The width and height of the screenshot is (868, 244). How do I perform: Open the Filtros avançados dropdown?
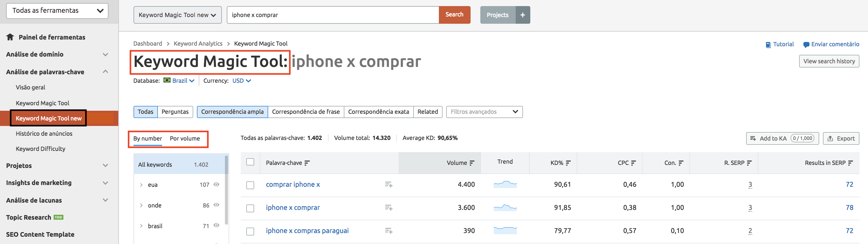click(x=484, y=112)
